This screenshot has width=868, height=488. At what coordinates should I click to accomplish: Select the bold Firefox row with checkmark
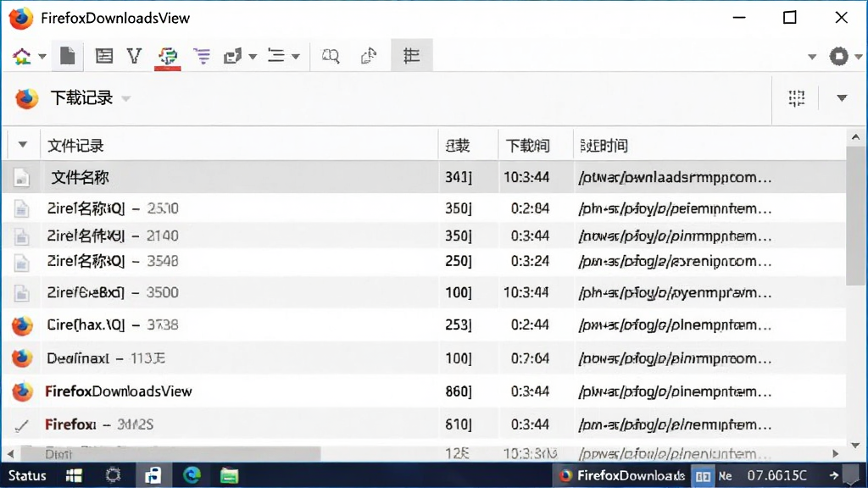pyautogui.click(x=424, y=424)
